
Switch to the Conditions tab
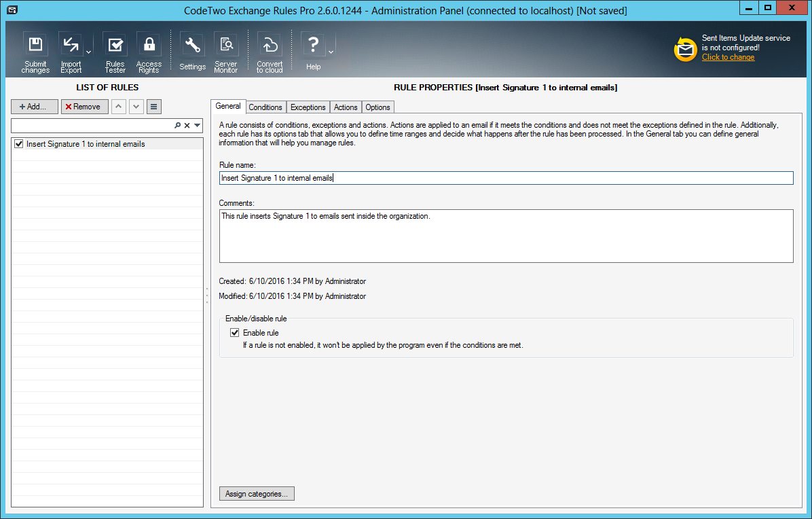265,107
